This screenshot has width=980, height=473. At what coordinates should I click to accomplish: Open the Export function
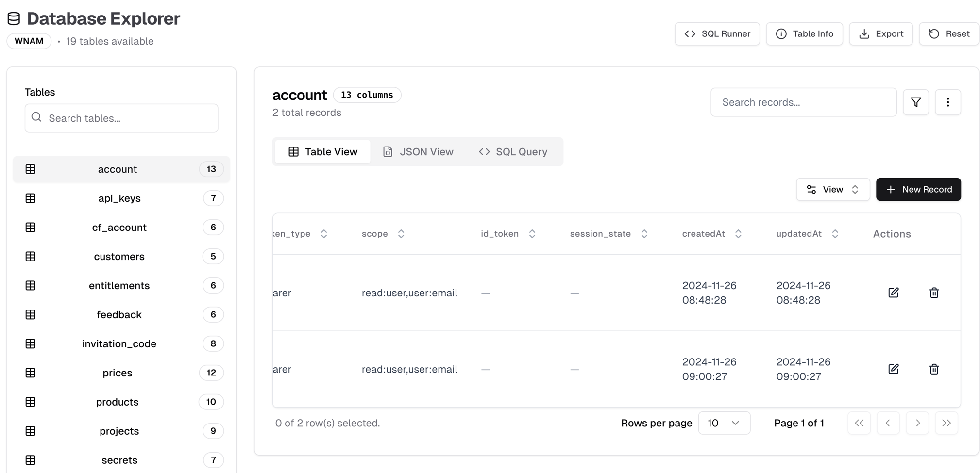tap(880, 33)
